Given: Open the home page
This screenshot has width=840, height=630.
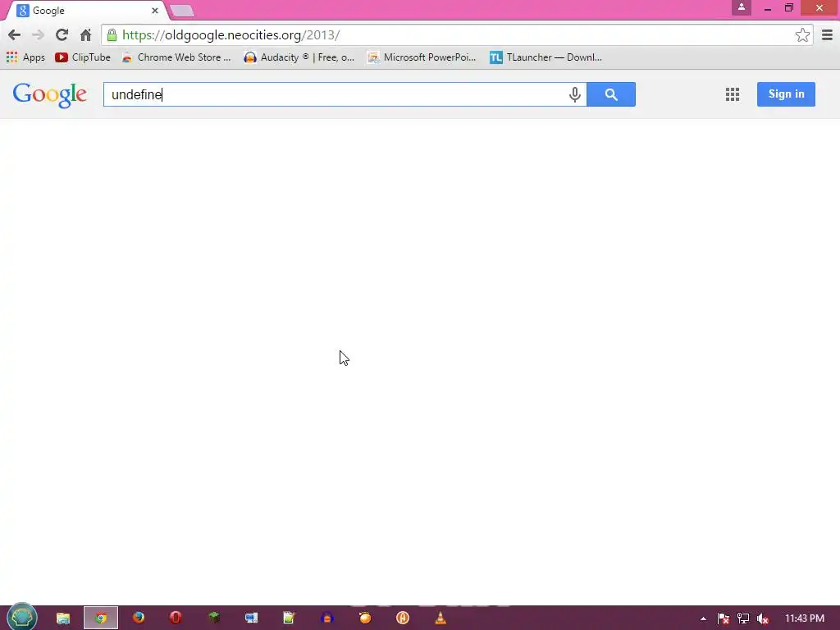Looking at the screenshot, I should [85, 35].
